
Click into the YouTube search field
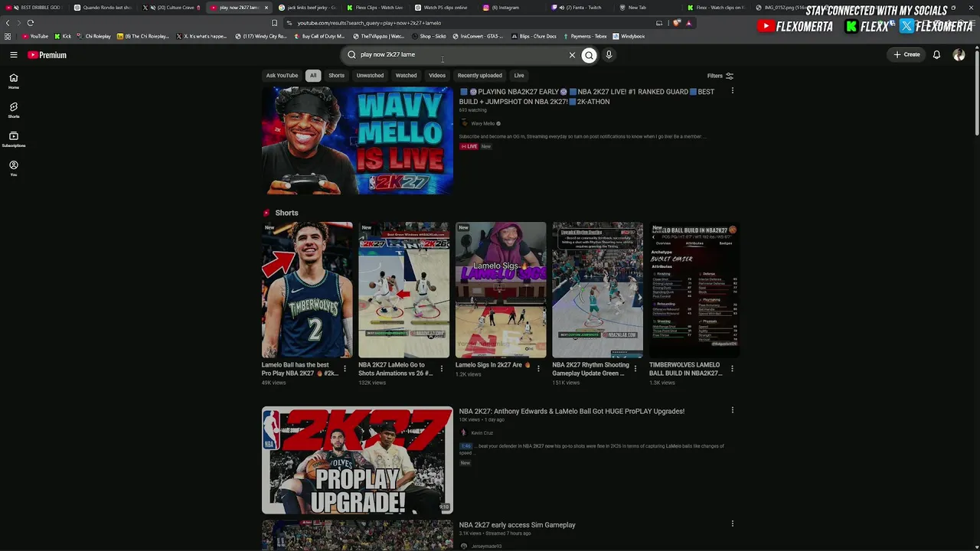click(x=459, y=55)
